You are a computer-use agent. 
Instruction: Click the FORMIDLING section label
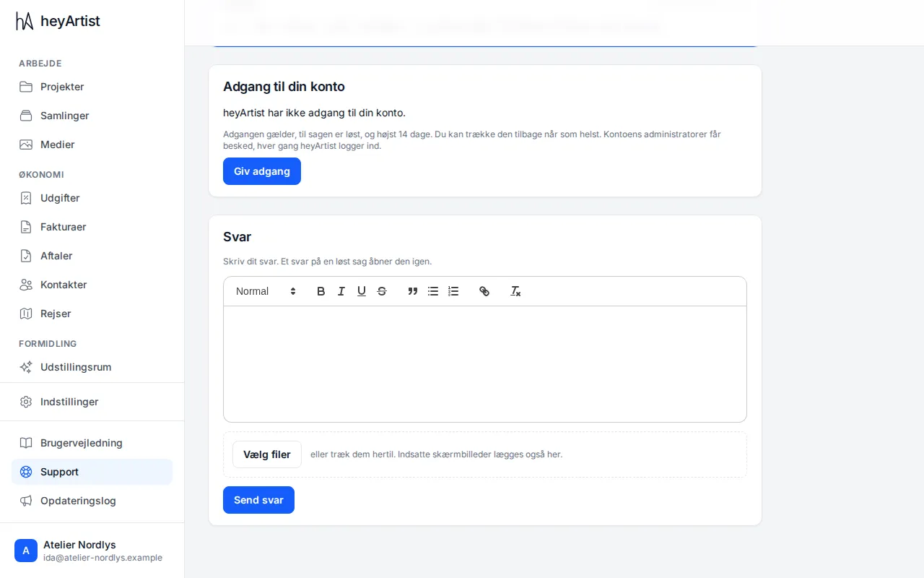pos(48,344)
